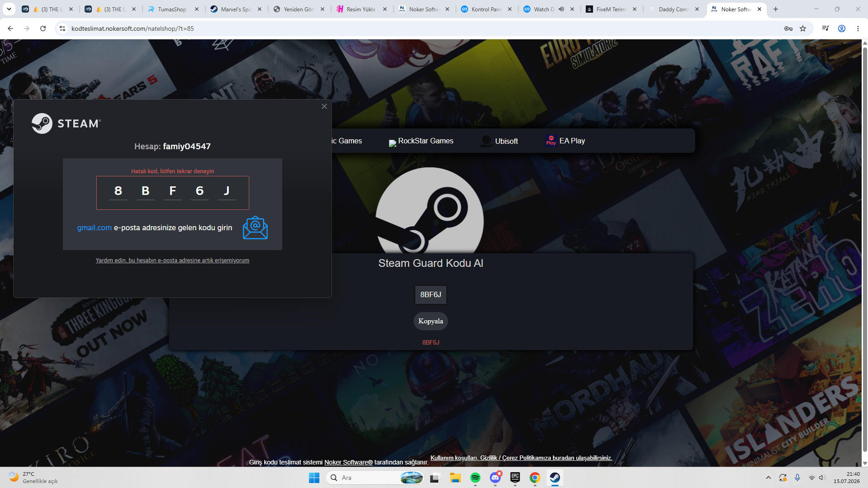Open the Noker Software footer link

tap(348, 462)
